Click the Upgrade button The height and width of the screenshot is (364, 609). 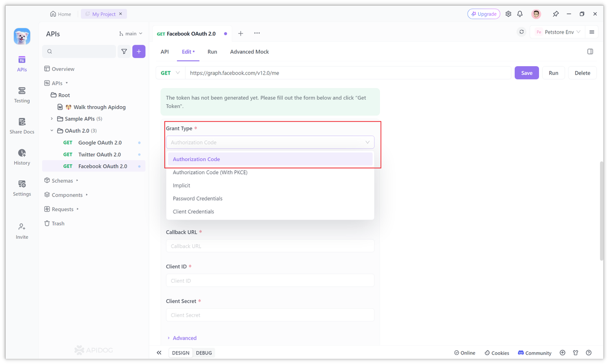tap(484, 14)
